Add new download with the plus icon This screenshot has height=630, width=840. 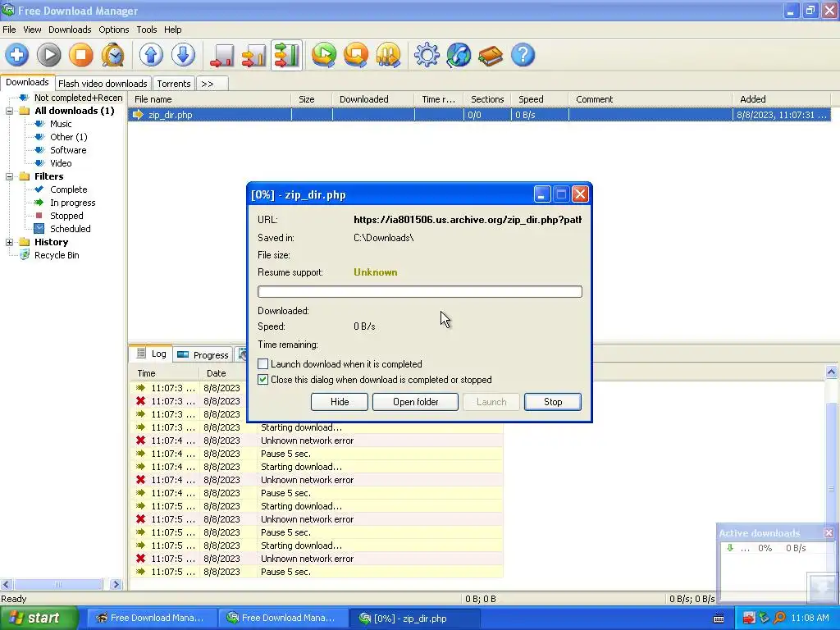coord(17,55)
